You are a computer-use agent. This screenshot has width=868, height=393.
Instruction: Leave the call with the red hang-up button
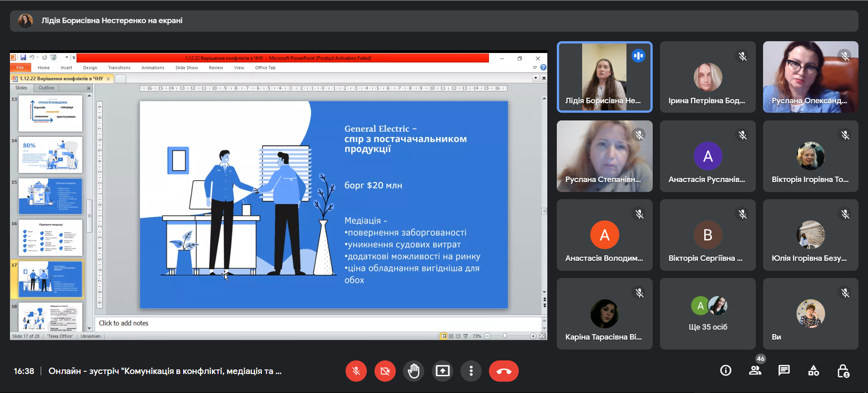(504, 371)
